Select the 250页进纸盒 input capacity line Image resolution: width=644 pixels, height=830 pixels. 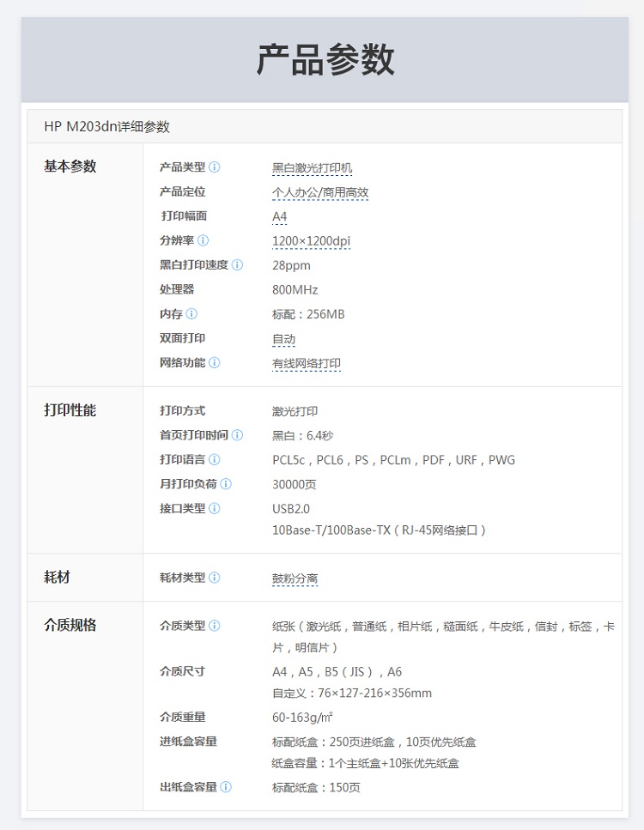374,742
